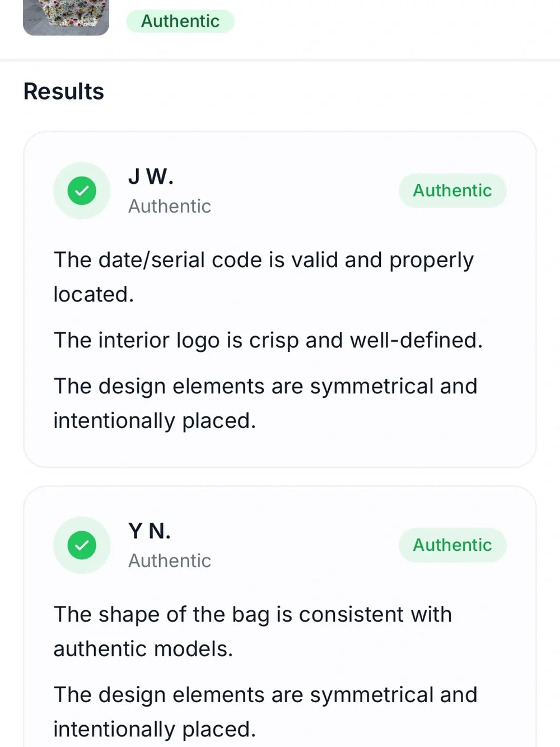
Task: Tap J W.'s design elements symmetrical comment
Action: [265, 403]
